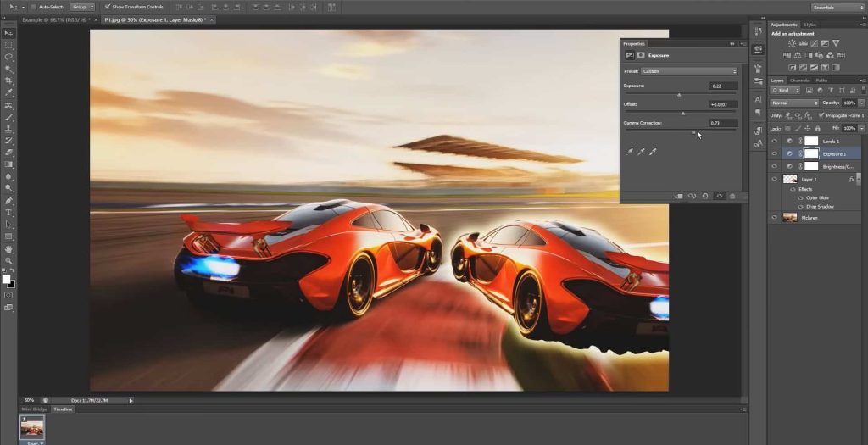The width and height of the screenshot is (868, 445).
Task: Open the Opacity value dropdown arrow
Action: [x=862, y=103]
